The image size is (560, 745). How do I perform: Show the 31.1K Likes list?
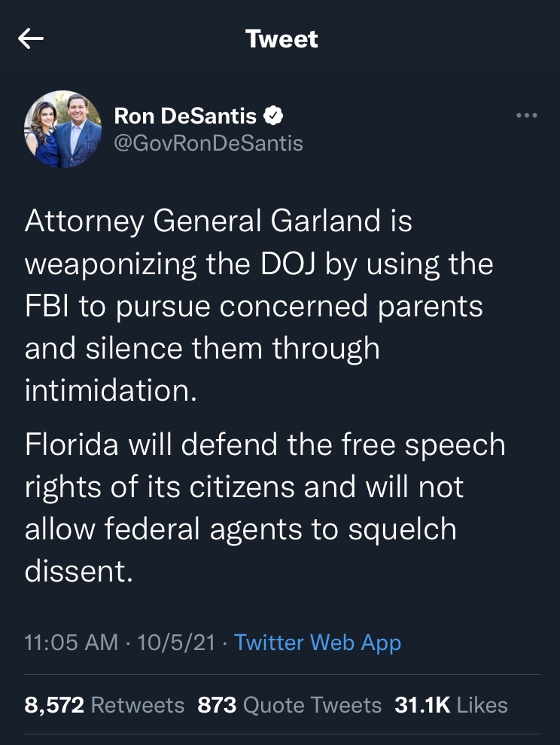pos(451,705)
